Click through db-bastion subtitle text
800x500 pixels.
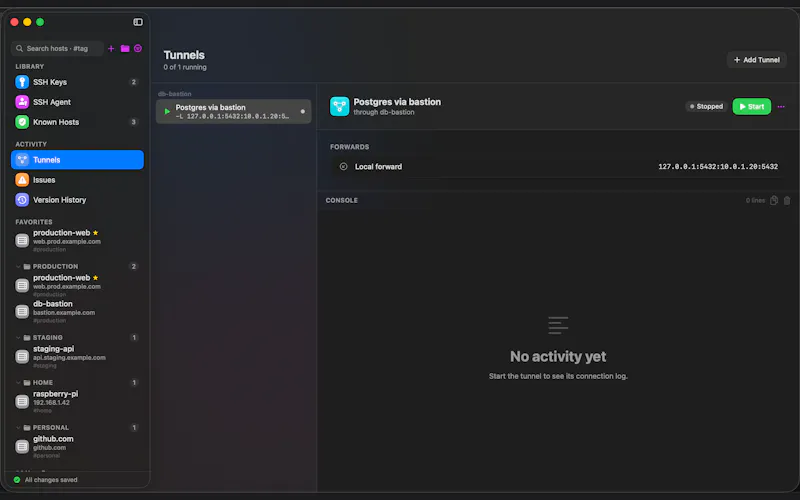[x=384, y=112]
